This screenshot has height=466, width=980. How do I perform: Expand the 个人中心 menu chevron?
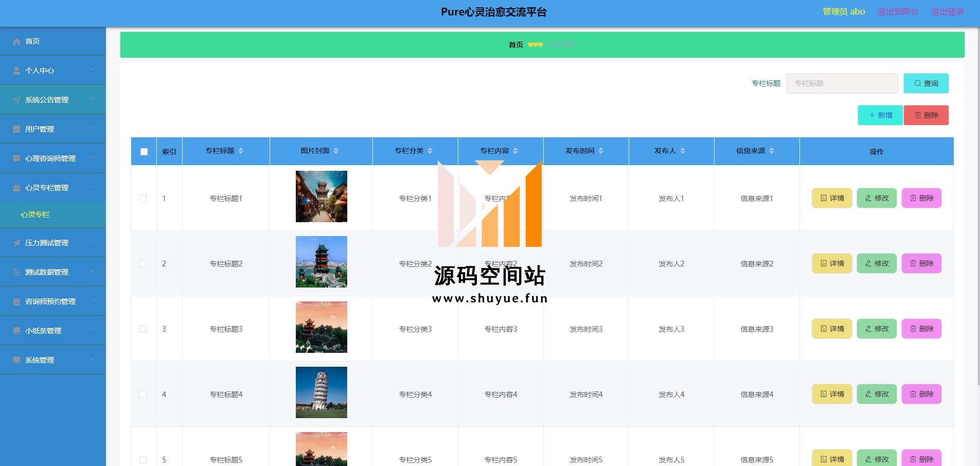[93, 69]
